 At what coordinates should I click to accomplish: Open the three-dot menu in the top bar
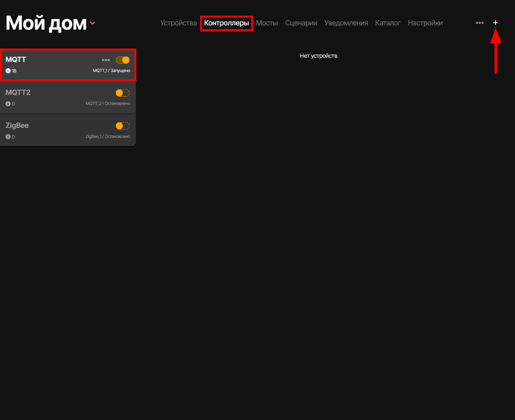click(x=480, y=23)
